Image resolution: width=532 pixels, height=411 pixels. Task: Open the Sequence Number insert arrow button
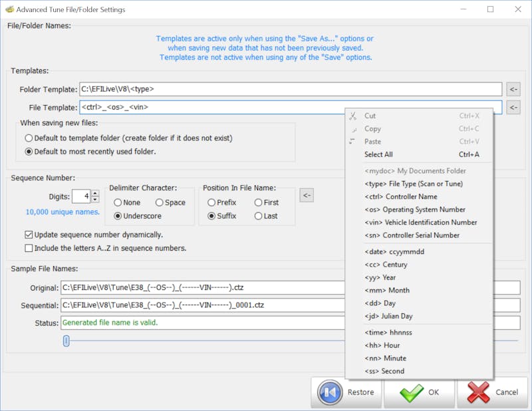pos(306,196)
